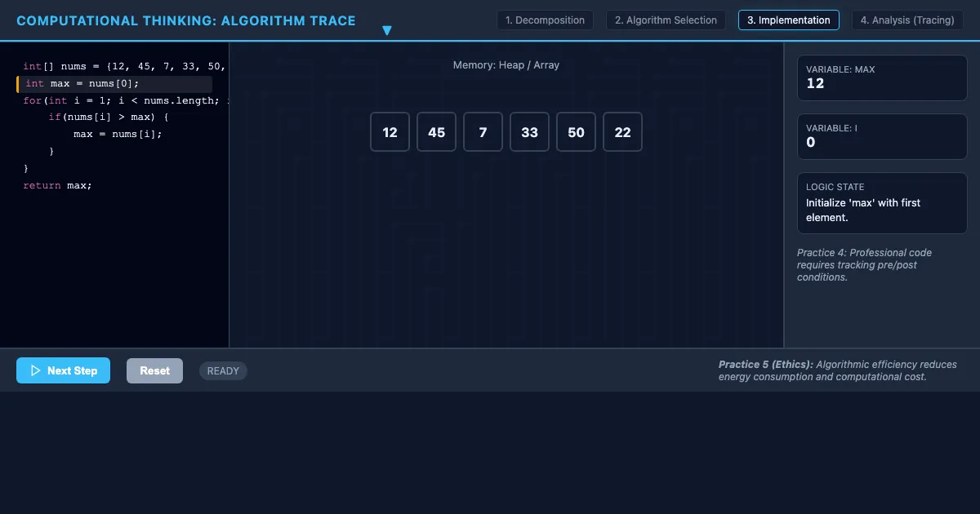Select array cell containing 50
Image resolution: width=980 pixels, height=514 pixels.
tap(576, 132)
